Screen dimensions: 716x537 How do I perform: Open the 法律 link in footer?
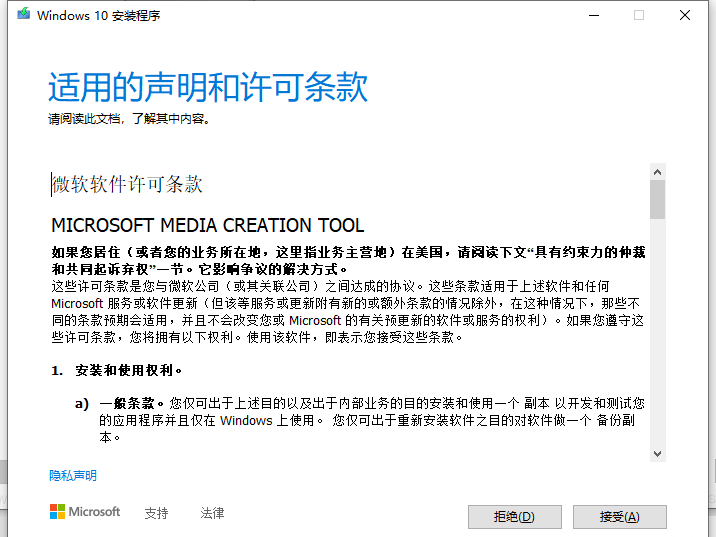(x=212, y=513)
